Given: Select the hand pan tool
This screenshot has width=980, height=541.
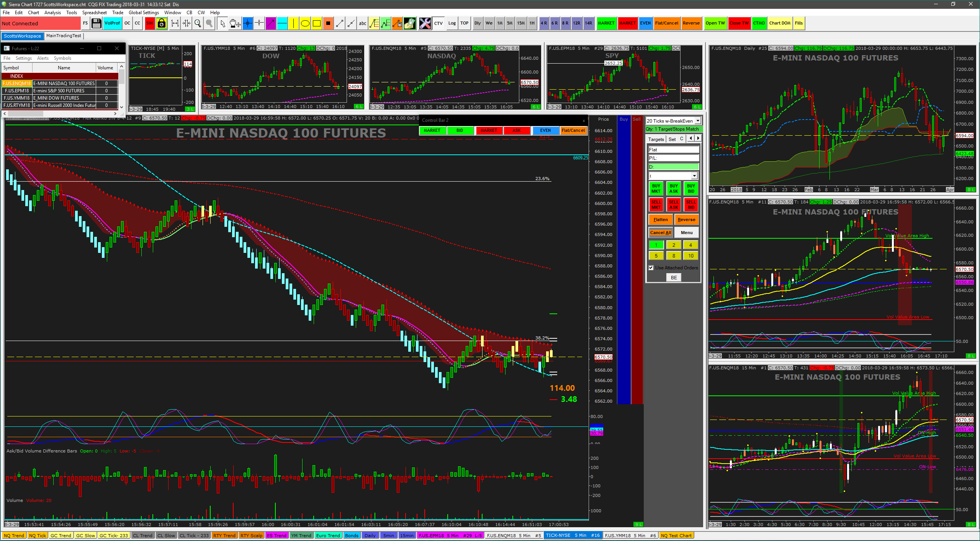Looking at the screenshot, I should pyautogui.click(x=234, y=23).
